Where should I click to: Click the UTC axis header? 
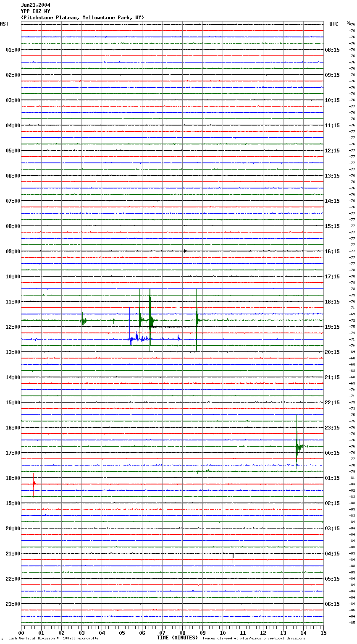[333, 24]
